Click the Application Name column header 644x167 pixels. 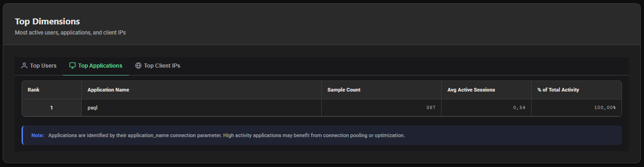(x=202, y=90)
